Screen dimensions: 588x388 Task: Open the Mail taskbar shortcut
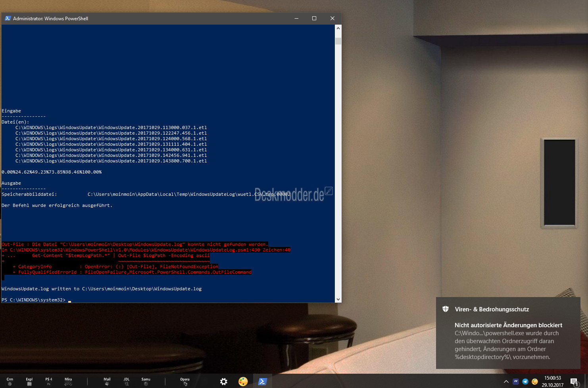coord(107,382)
